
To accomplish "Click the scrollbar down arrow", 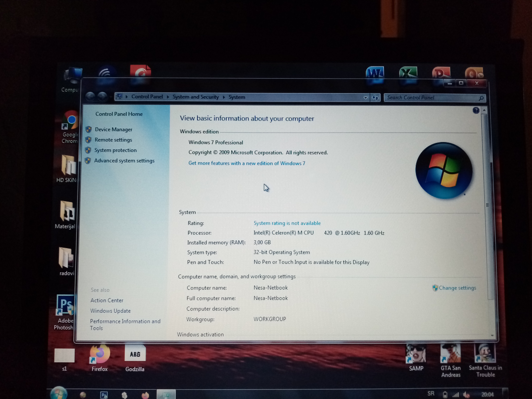I will (492, 336).
